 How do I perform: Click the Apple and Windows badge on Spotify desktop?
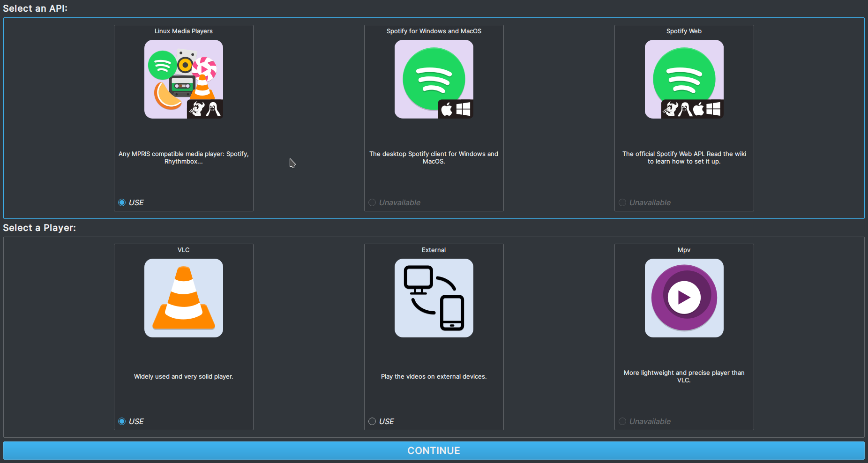pyautogui.click(x=455, y=109)
